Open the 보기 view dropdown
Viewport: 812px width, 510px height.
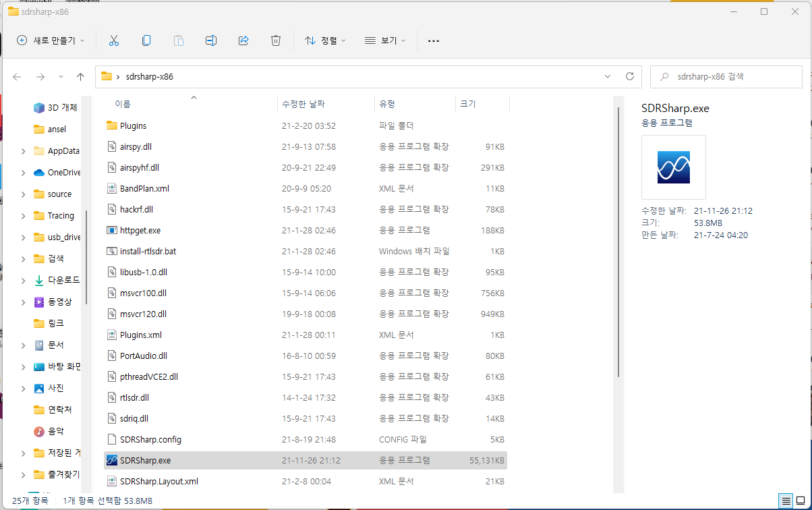(x=385, y=40)
